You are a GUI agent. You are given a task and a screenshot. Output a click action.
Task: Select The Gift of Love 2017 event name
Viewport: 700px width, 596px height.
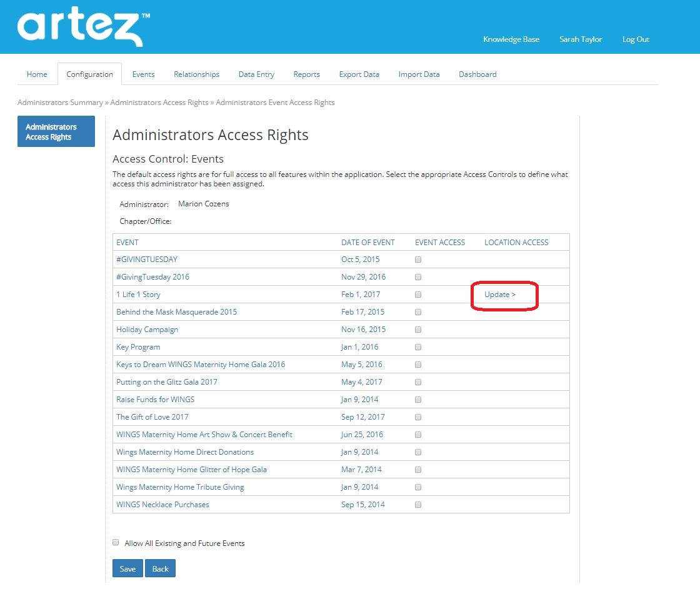click(152, 417)
